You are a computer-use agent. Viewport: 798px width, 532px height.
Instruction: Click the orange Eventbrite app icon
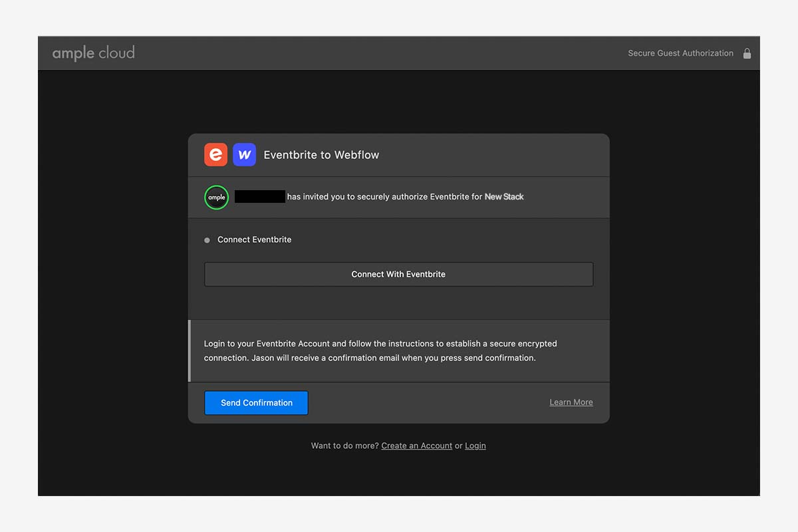[x=215, y=155]
